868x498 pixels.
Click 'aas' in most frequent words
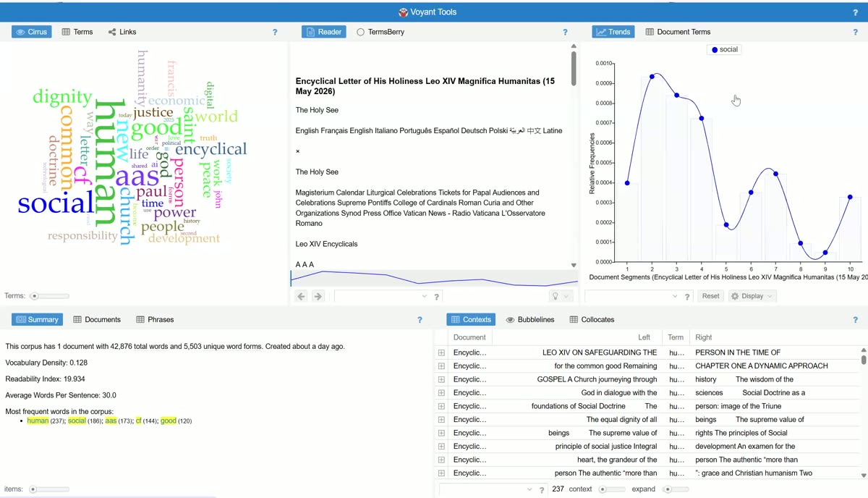pyautogui.click(x=111, y=421)
